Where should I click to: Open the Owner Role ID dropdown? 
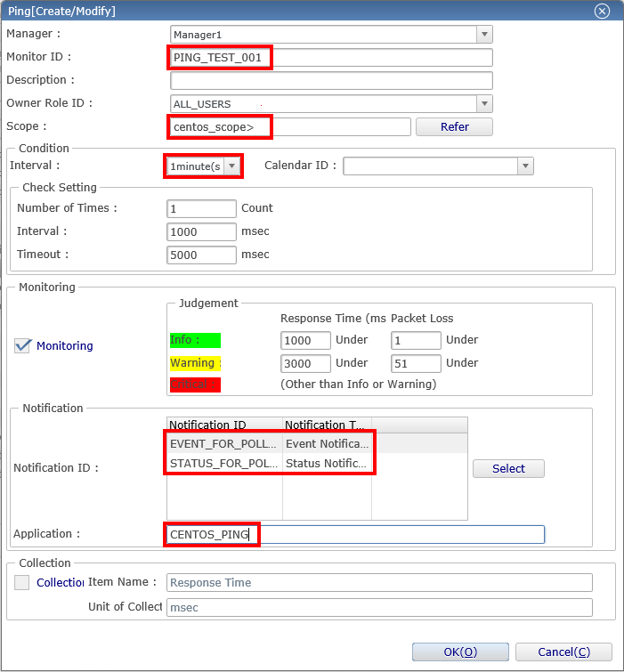click(331, 104)
